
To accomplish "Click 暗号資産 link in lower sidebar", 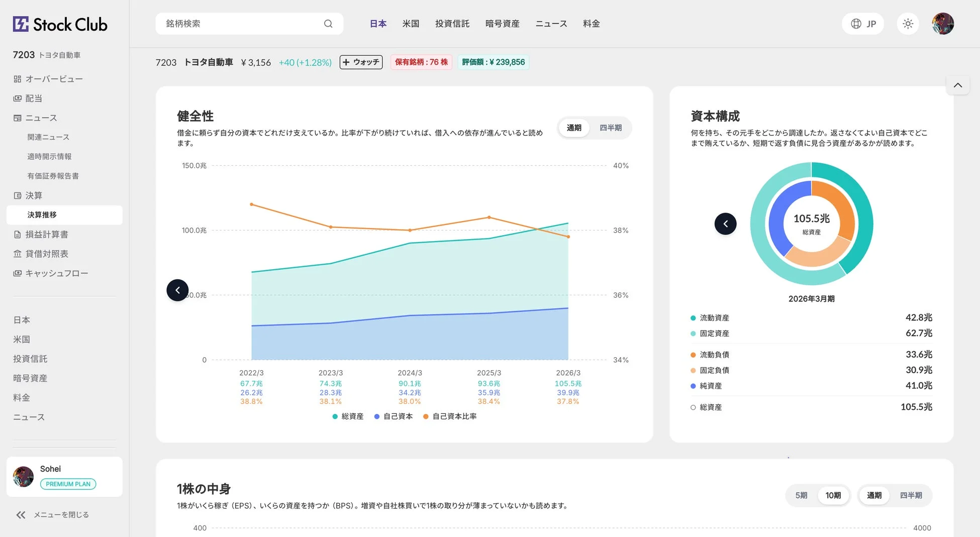I will click(x=30, y=378).
